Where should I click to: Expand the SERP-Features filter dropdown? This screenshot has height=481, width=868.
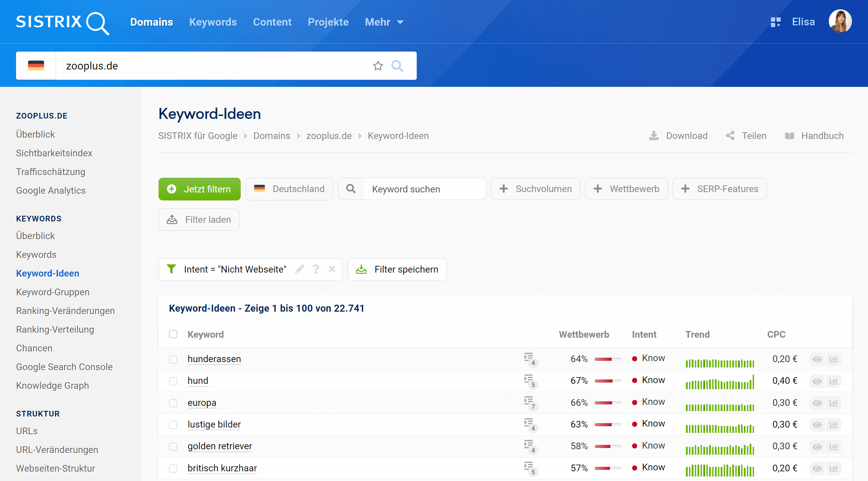point(721,189)
